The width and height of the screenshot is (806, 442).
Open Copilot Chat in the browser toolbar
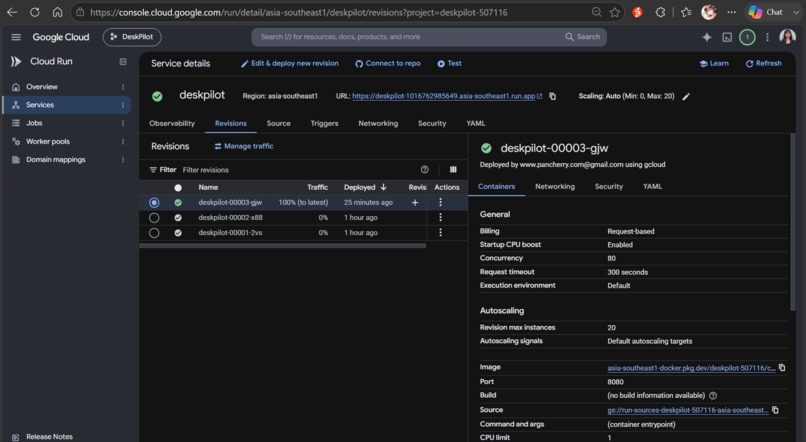766,12
